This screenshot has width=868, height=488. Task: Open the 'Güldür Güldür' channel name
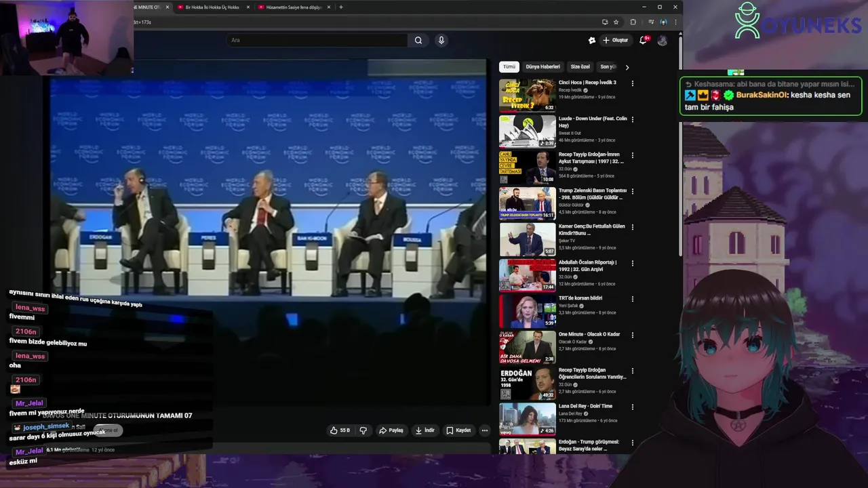coord(571,205)
